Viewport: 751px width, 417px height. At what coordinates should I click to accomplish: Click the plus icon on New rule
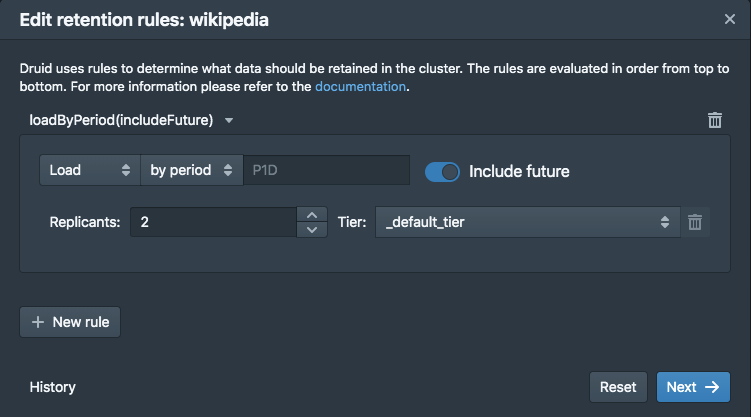38,322
